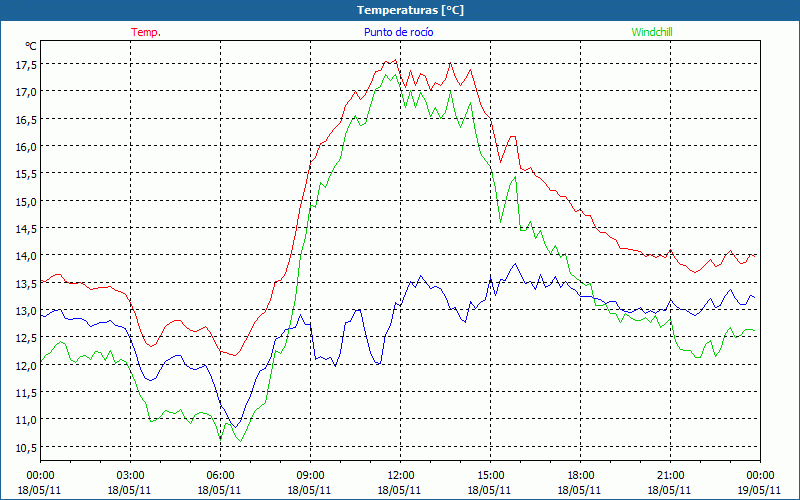Click the 13,5 y-axis value
This screenshot has height=500, width=800.
coord(26,283)
